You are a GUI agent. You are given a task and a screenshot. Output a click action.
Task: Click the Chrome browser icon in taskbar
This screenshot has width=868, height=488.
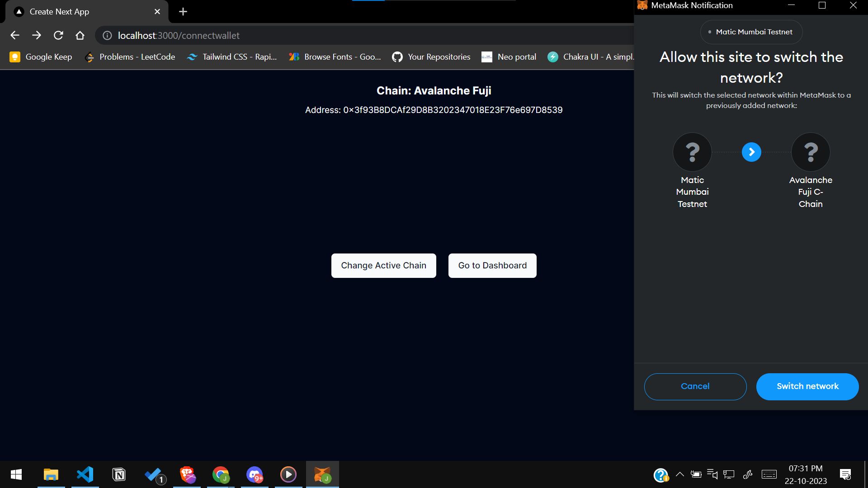coord(221,475)
